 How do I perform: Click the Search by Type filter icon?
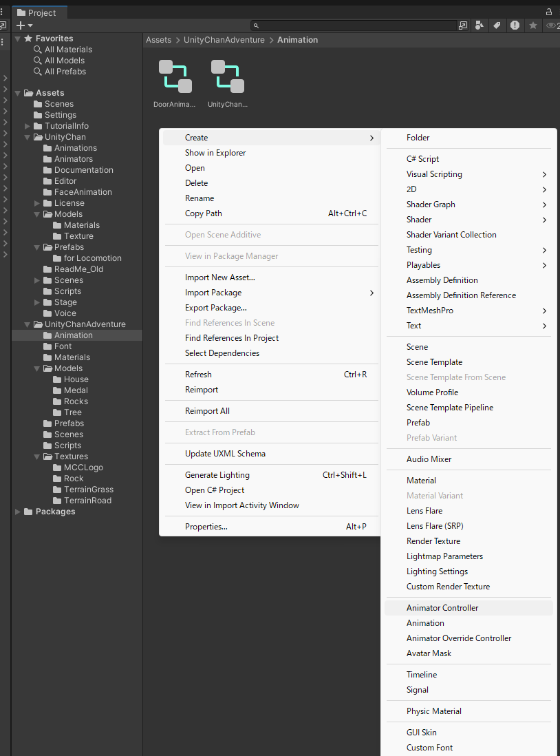pyautogui.click(x=480, y=25)
